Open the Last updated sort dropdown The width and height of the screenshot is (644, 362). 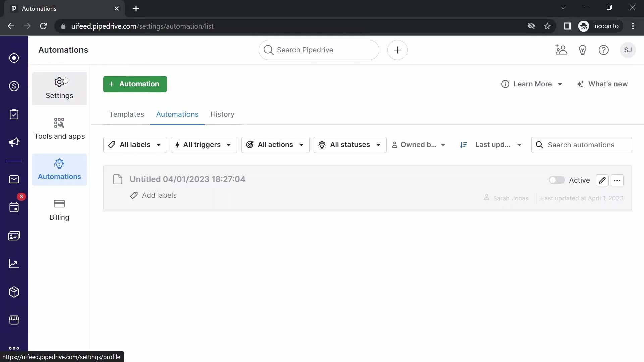(x=498, y=145)
